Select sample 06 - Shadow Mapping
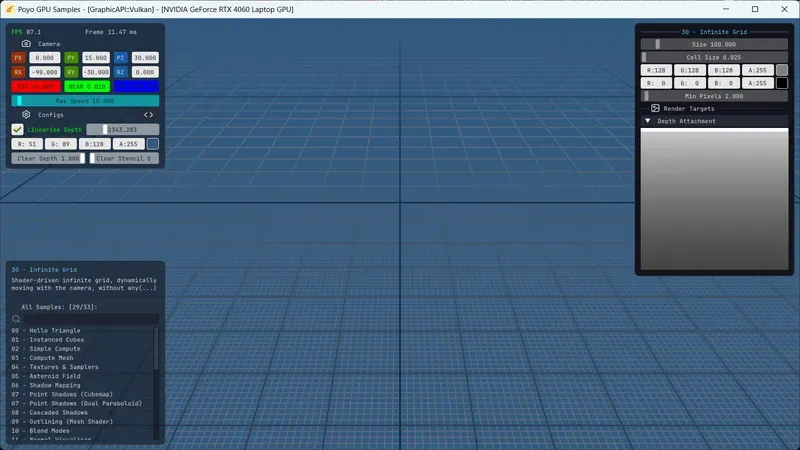The height and width of the screenshot is (450, 800). point(46,385)
